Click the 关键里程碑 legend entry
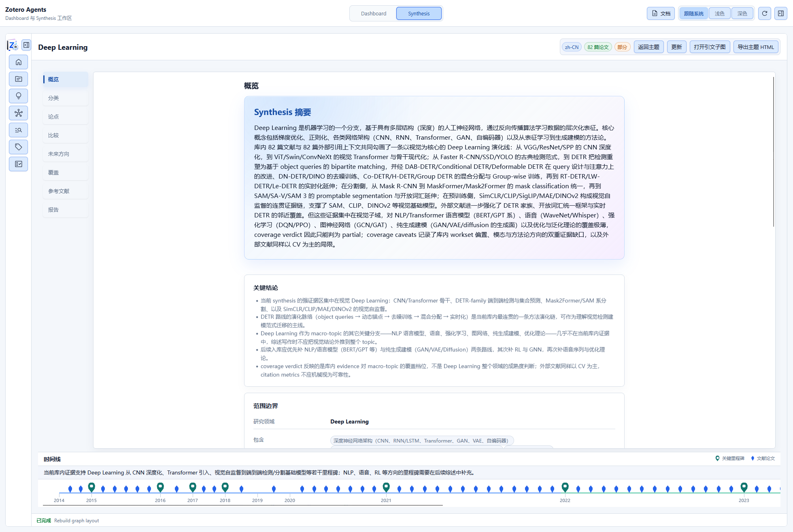Screen dimensions: 793x532 point(730,458)
